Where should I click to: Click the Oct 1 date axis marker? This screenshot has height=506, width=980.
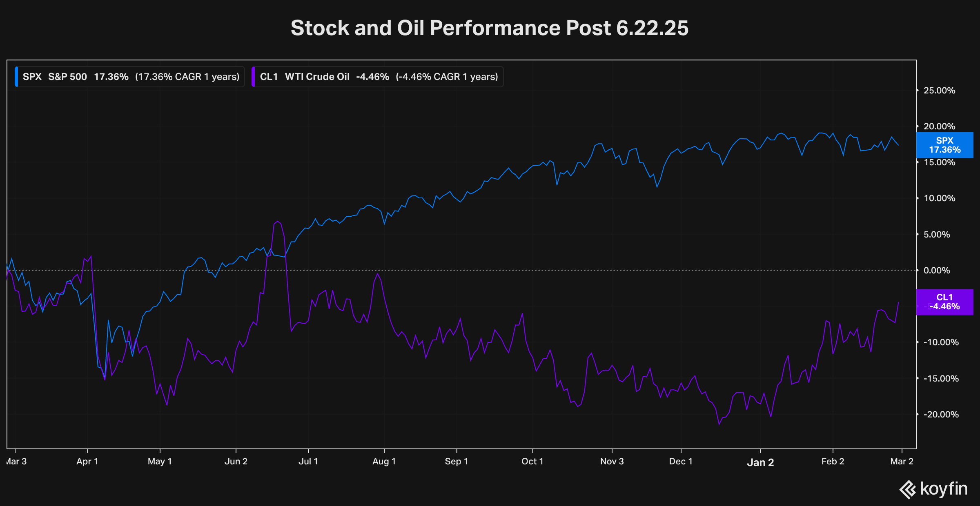pos(532,462)
